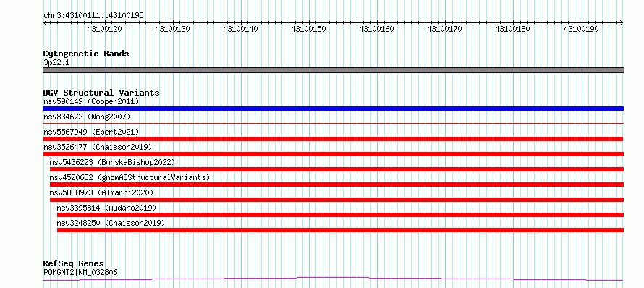Screen dimensions: 644x288
Task: Click the gray 3p22.1 cytogenetic band bar
Action: click(x=333, y=70)
